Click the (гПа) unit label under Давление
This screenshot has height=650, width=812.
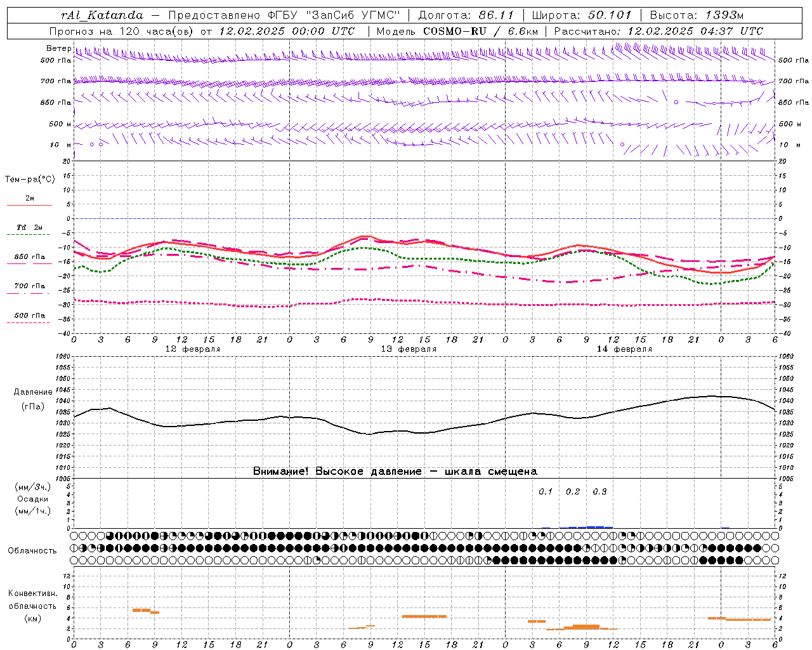tap(32, 406)
